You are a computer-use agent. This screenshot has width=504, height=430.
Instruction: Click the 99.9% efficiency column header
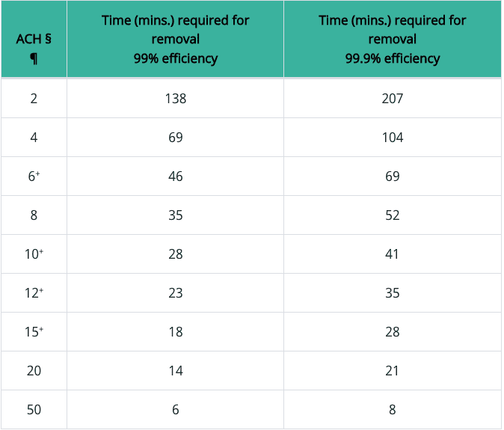pos(392,39)
